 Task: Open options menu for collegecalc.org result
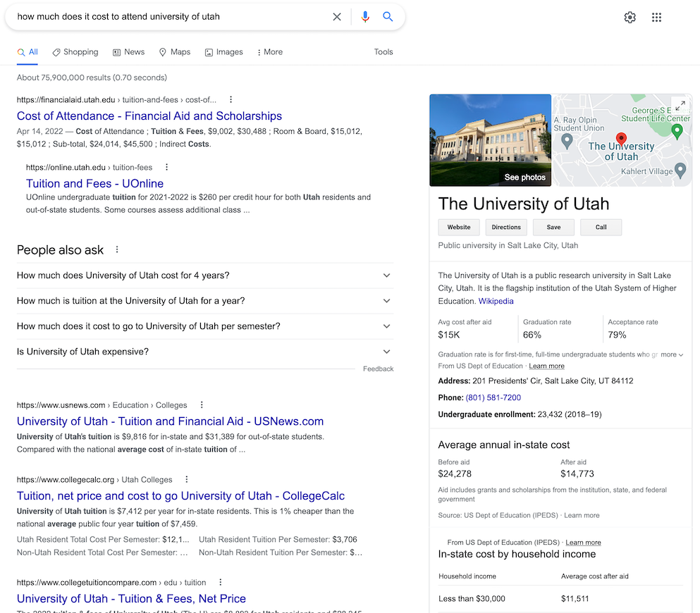(x=187, y=479)
